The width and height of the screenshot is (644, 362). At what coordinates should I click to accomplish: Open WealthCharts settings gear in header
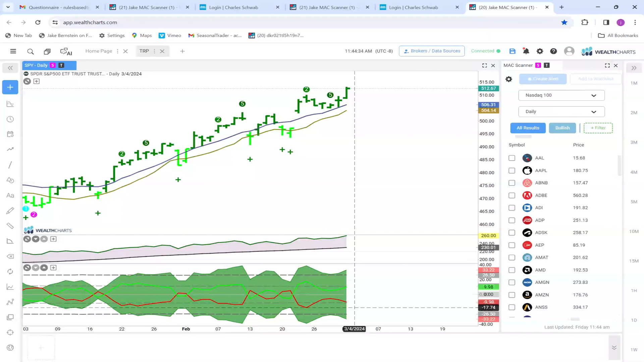(x=540, y=51)
